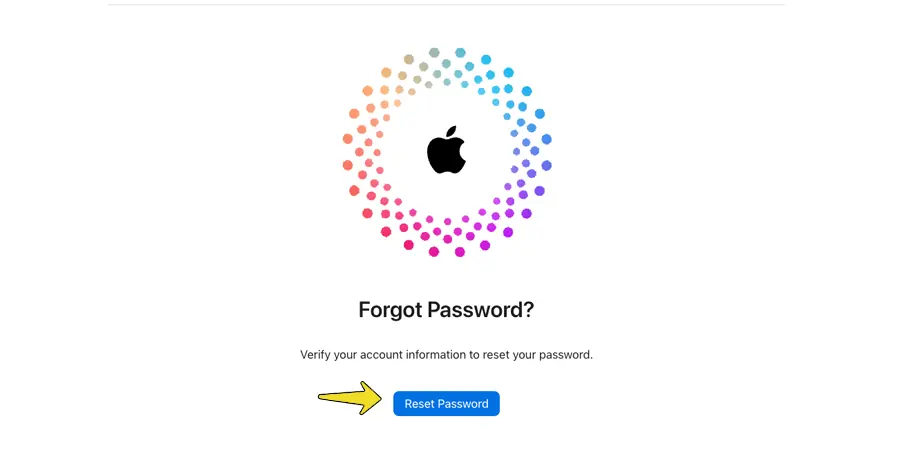Screen dimensions: 900x450
Task: Select the "Forgot Password?" heading
Action: [446, 310]
